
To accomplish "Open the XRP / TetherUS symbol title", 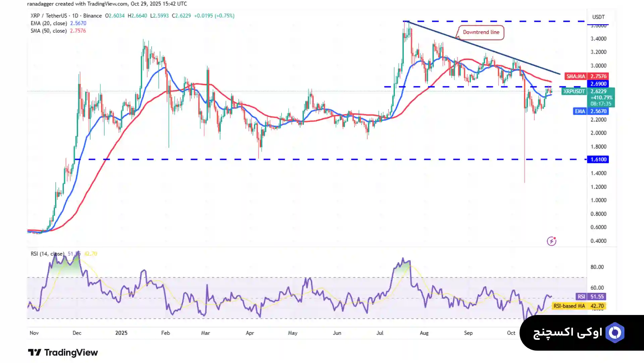I will pos(49,16).
